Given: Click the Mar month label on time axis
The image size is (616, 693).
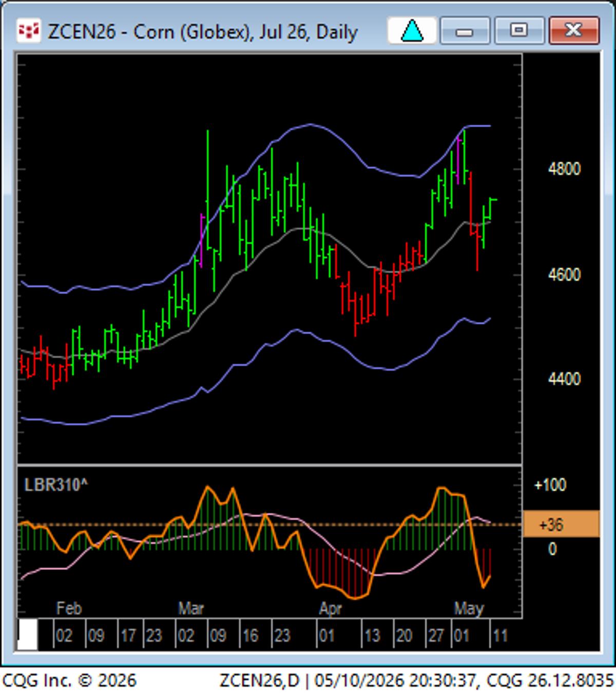Looking at the screenshot, I should (191, 609).
